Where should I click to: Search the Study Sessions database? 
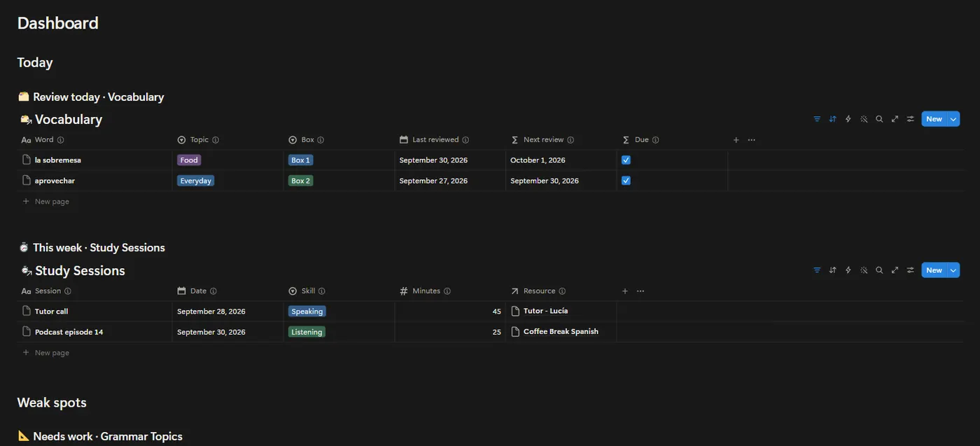pos(879,270)
